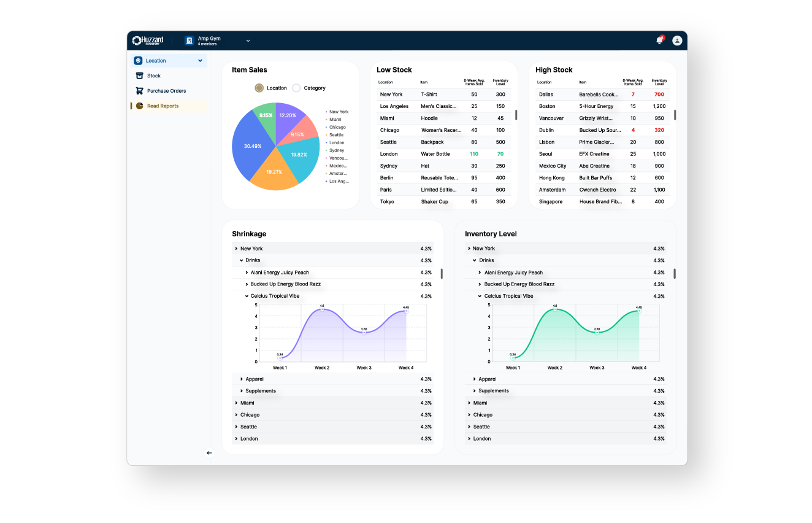The image size is (812, 523).
Task: Collapse New York in the Inventory Level tree
Action: 469,249
